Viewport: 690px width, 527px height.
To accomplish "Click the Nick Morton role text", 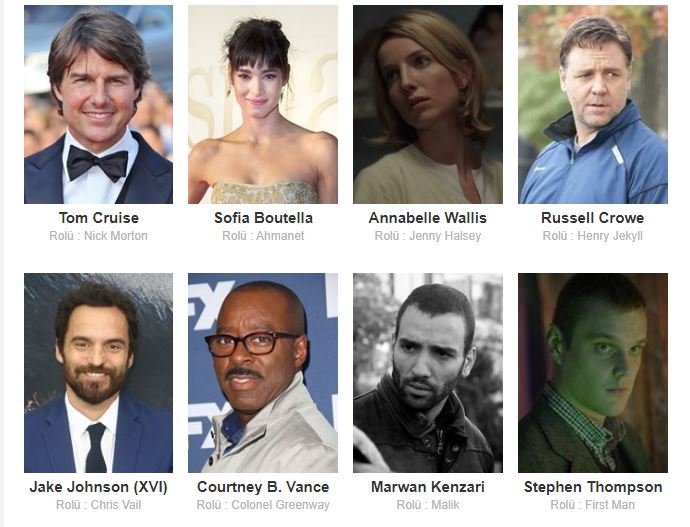I will coord(116,236).
